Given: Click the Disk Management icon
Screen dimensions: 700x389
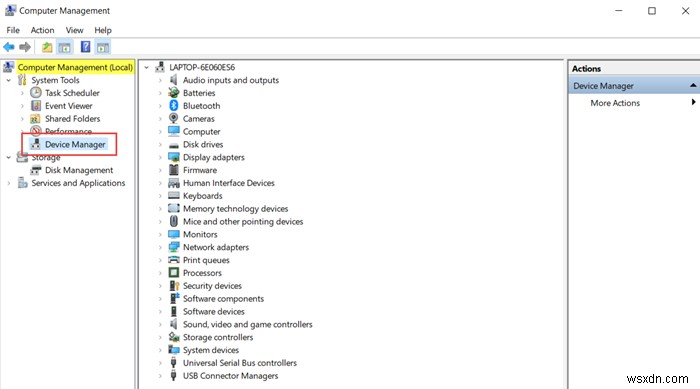Looking at the screenshot, I should [36, 170].
